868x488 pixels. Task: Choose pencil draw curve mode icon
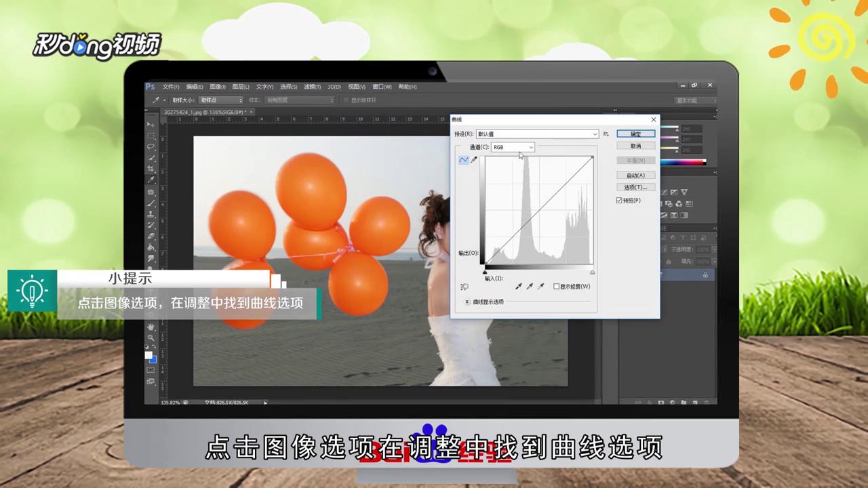[474, 159]
